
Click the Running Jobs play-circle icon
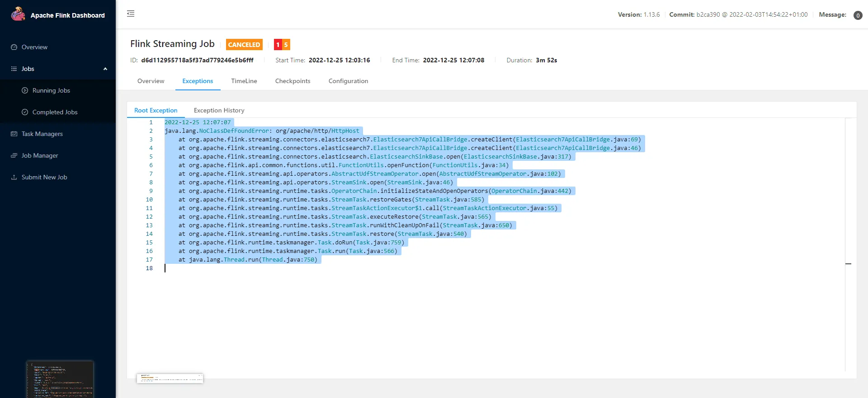click(x=25, y=90)
